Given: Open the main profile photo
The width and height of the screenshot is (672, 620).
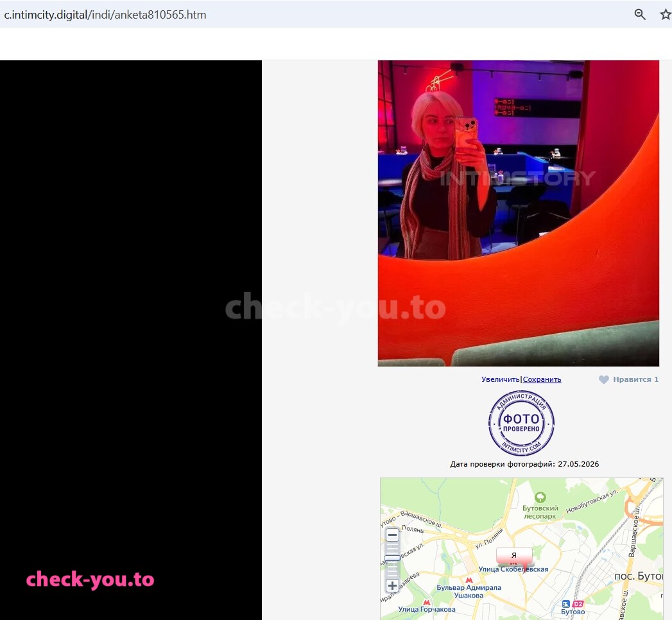Looking at the screenshot, I should click(518, 213).
